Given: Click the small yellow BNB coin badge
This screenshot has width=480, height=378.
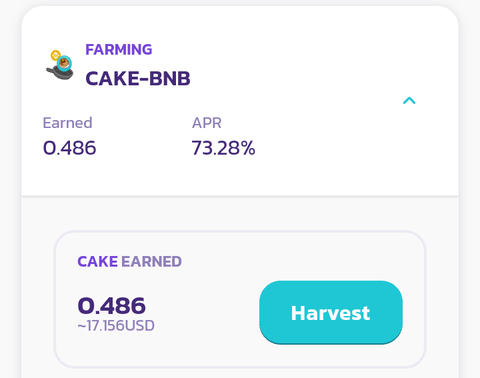Looking at the screenshot, I should (x=55, y=55).
